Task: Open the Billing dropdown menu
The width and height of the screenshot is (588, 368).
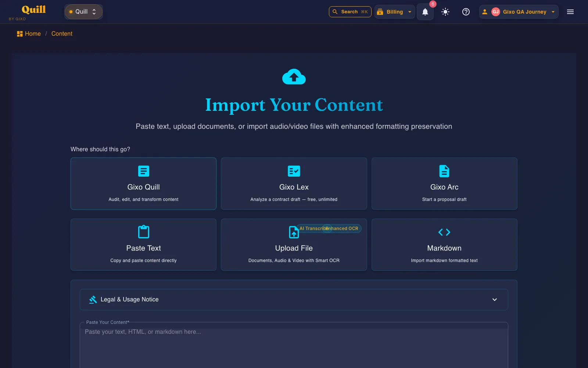Action: click(x=395, y=12)
